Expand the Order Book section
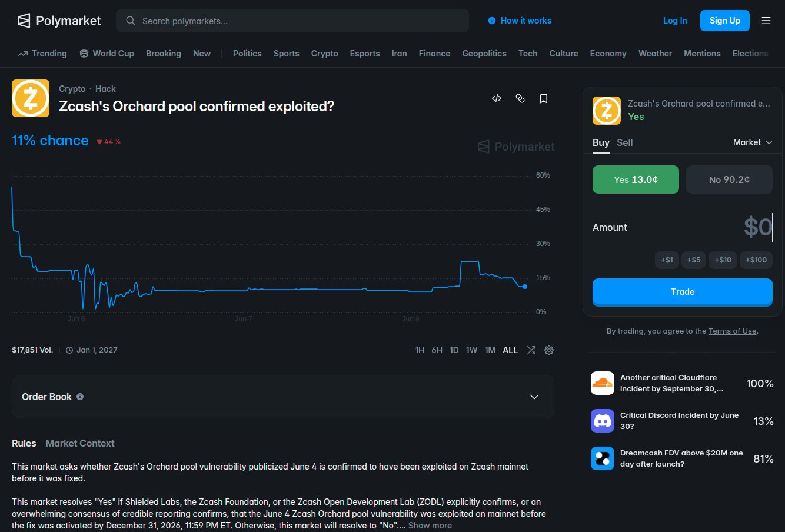785x532 pixels. tap(283, 397)
